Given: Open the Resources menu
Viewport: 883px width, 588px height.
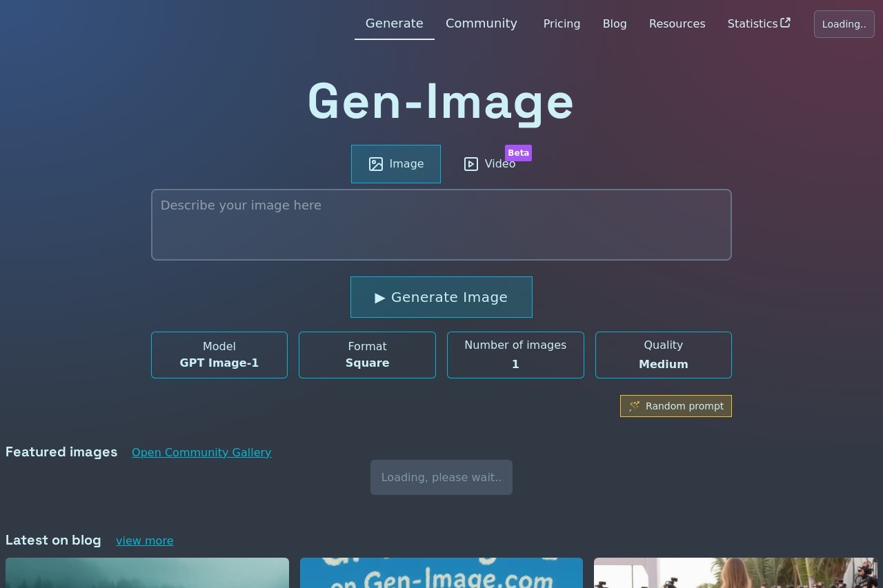Looking at the screenshot, I should click(677, 23).
